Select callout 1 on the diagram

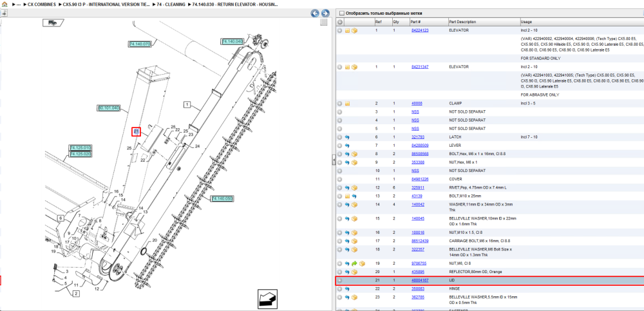click(x=187, y=105)
